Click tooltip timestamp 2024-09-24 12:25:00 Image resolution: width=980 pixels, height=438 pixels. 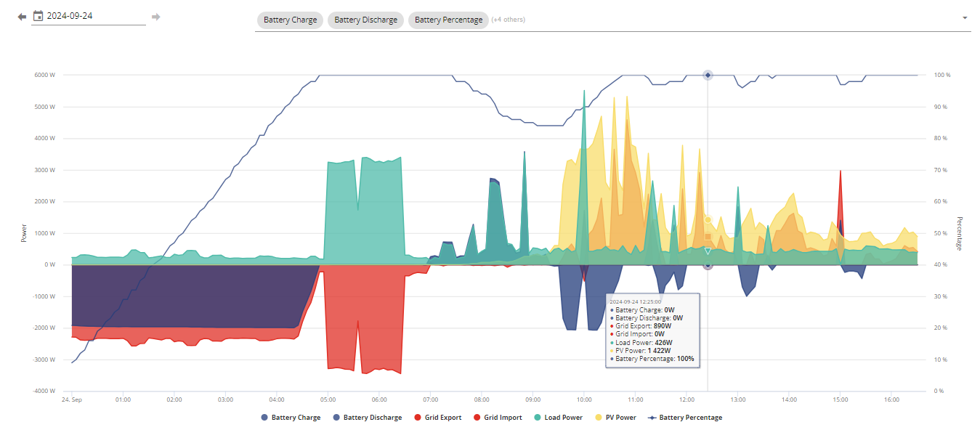(x=635, y=301)
